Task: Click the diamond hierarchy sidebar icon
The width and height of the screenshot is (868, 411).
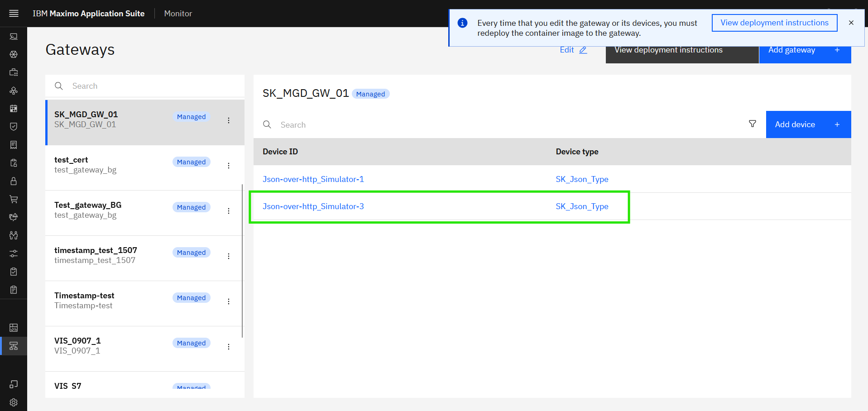Action: (14, 91)
